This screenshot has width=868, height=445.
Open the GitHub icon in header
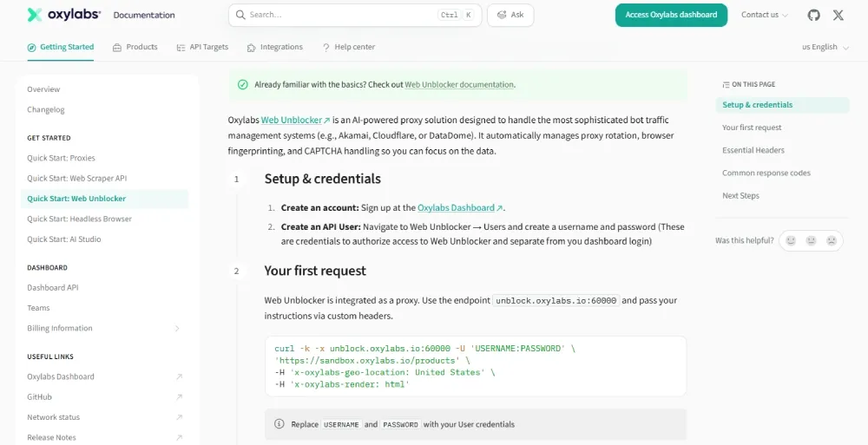(813, 15)
